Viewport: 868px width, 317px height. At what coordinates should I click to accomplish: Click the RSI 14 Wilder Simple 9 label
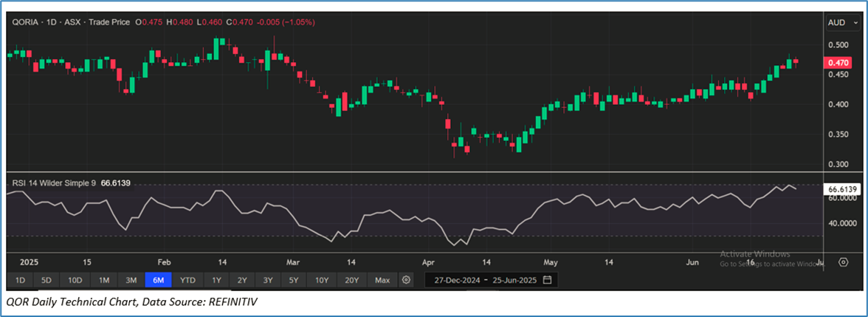pos(55,183)
